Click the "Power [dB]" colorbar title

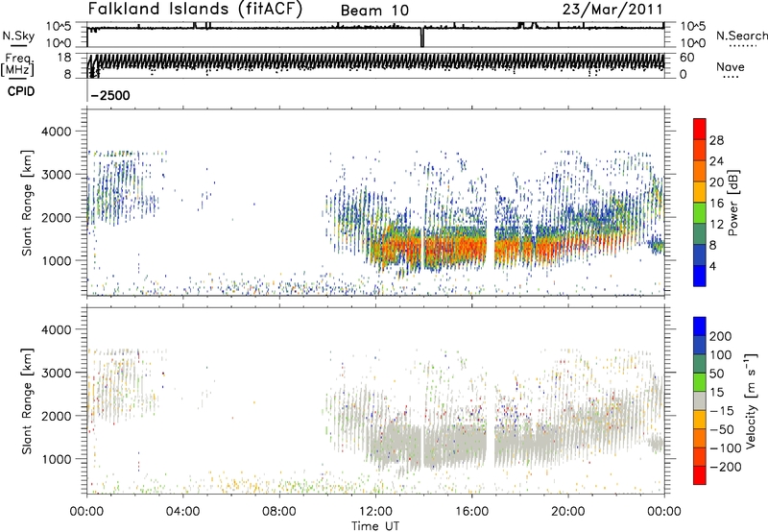[733, 203]
